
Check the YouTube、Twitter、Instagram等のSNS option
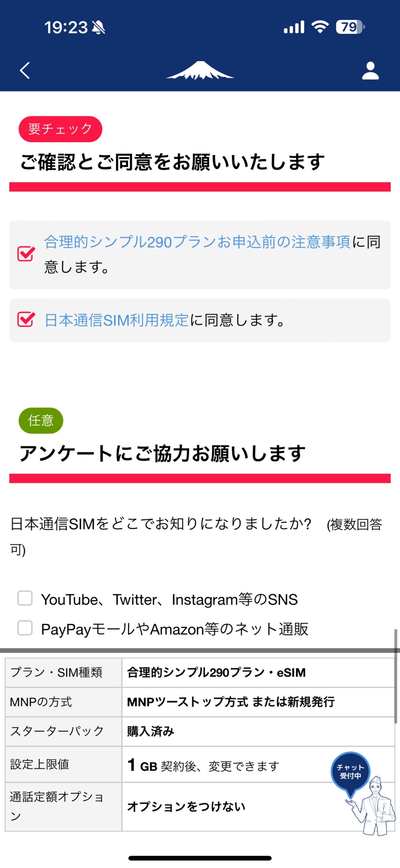coord(25,598)
